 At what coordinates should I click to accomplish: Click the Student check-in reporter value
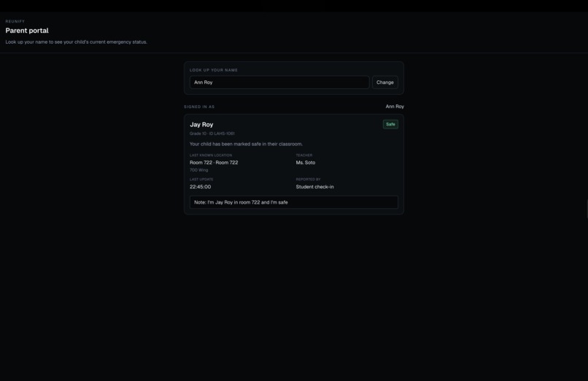[314, 187]
